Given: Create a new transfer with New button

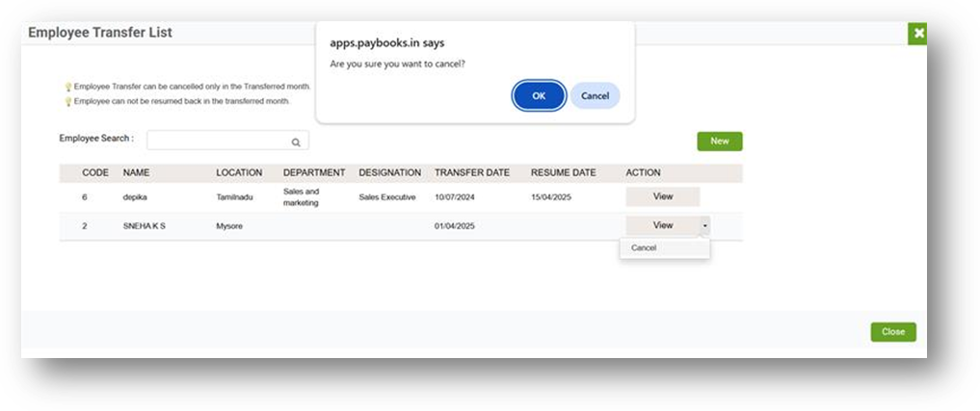Looking at the screenshot, I should [720, 141].
